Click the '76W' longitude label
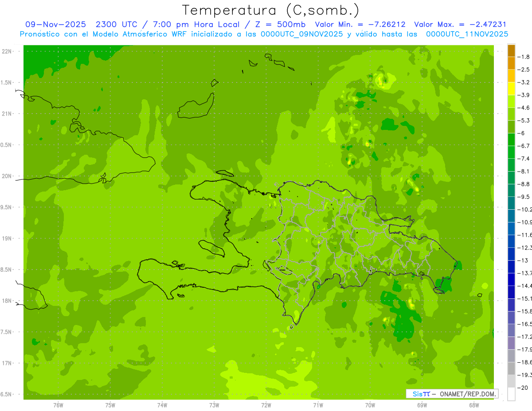 [58, 405]
